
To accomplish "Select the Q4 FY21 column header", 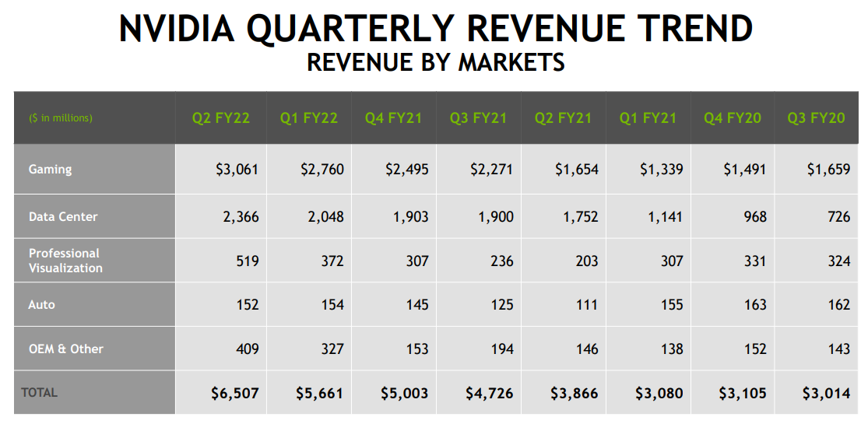I will point(394,118).
